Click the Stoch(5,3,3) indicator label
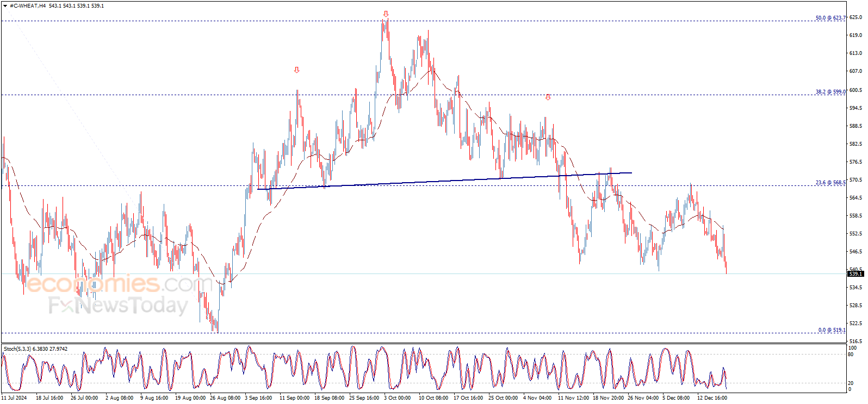 click(35, 349)
